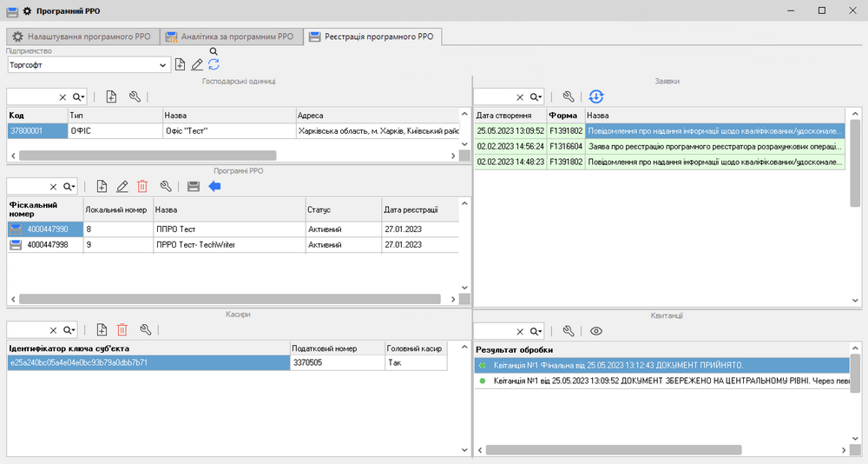The width and height of the screenshot is (868, 464).
Task: Add a new enterprise next to Торгсофт
Action: (180, 64)
